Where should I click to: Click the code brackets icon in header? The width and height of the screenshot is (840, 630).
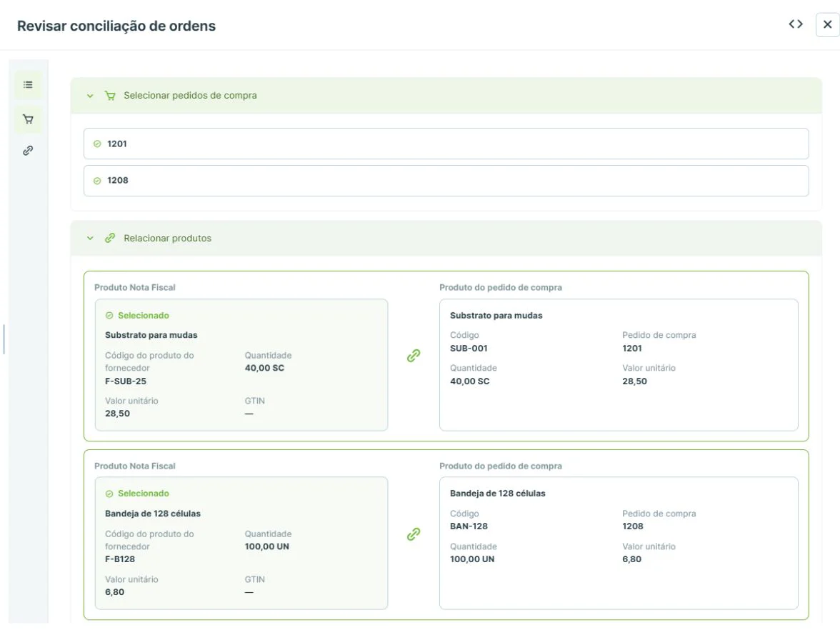pos(796,24)
